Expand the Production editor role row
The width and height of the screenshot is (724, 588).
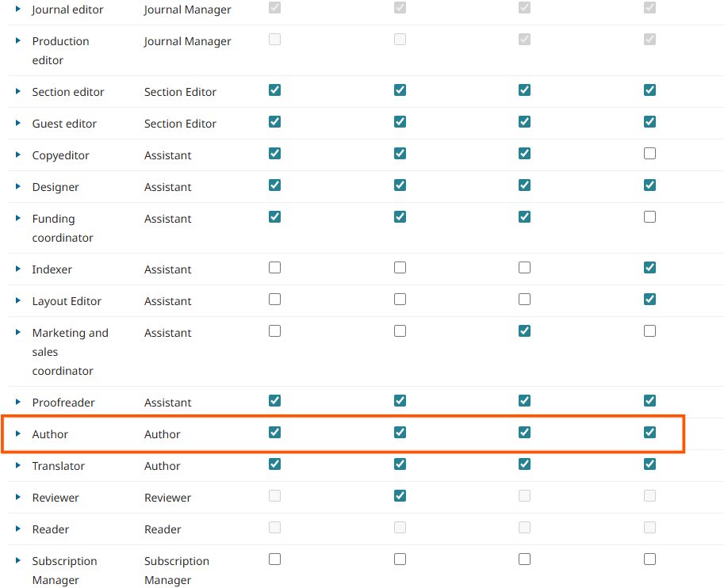(18, 40)
